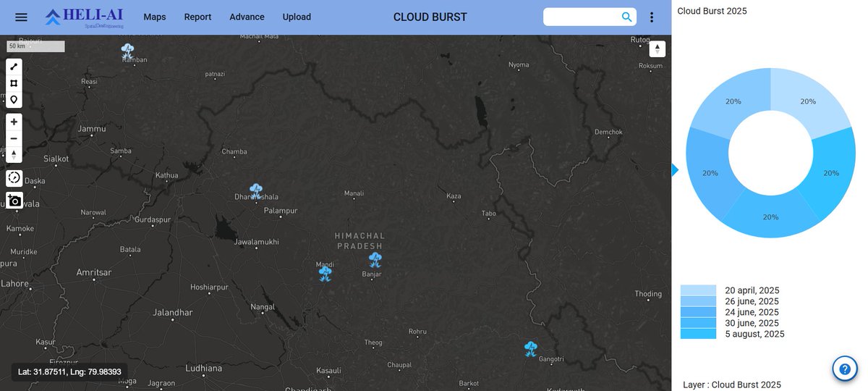Click the dashed circle time tool
The image size is (868, 391).
click(14, 178)
